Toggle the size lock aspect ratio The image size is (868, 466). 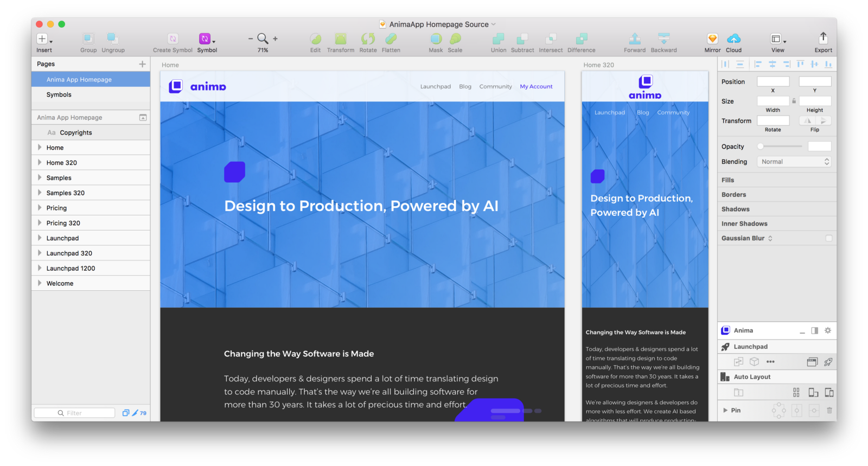[794, 101]
